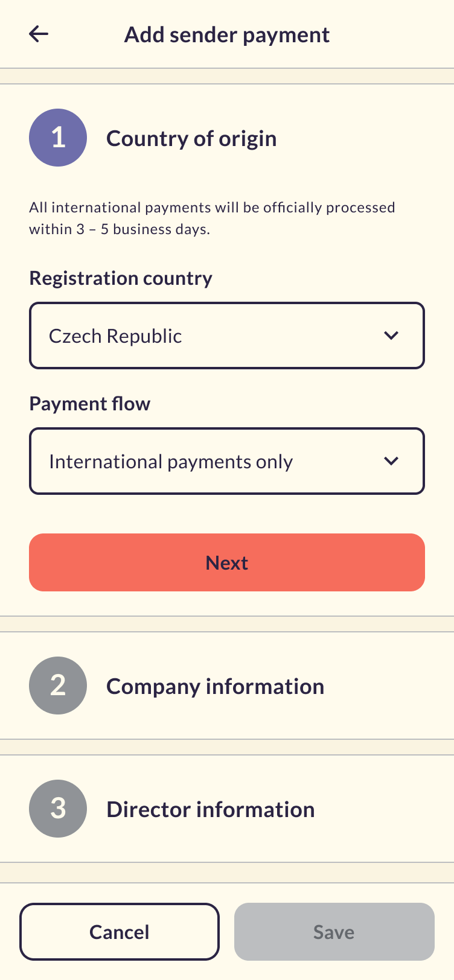Click the international payments processing notice text
The height and width of the screenshot is (980, 454).
(212, 218)
